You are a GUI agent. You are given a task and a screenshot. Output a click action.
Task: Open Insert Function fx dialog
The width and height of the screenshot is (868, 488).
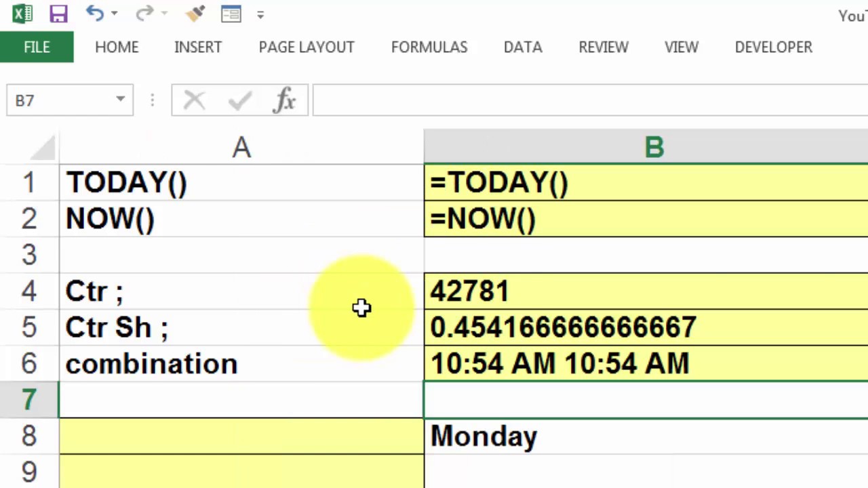[285, 100]
